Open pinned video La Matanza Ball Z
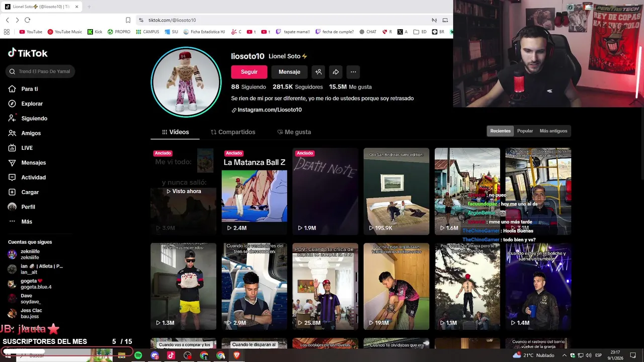Image resolution: width=644 pixels, height=362 pixels. (x=255, y=191)
